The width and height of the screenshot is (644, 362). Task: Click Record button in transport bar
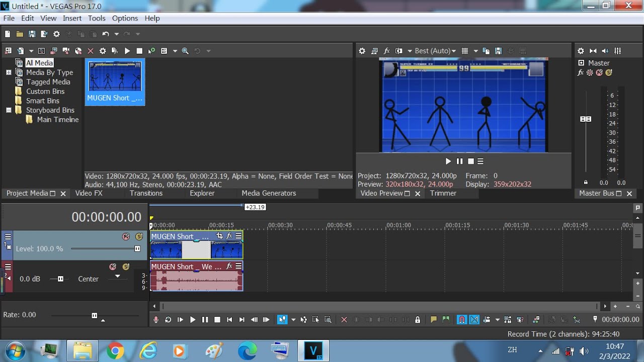156,319
